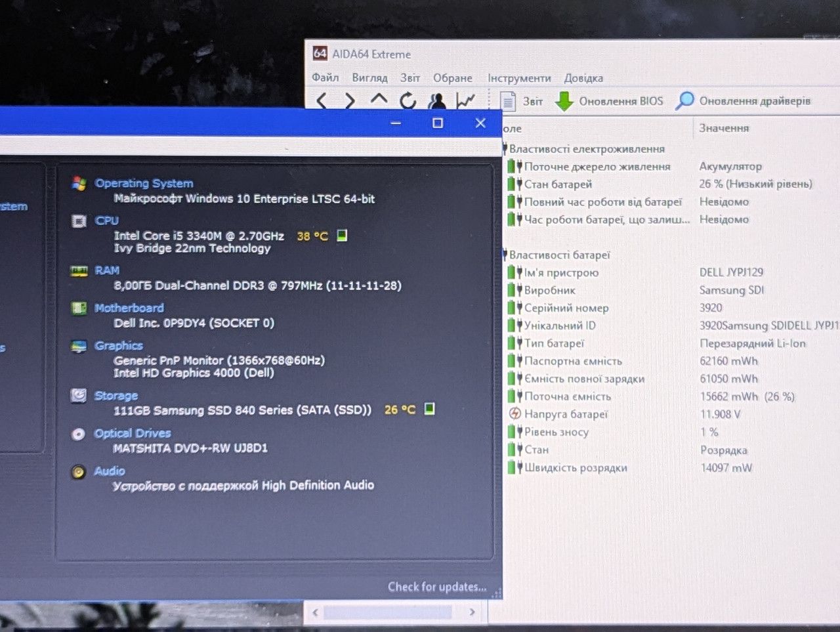Click the Graphics monitor icon in Speccy
The width and height of the screenshot is (840, 632).
pyautogui.click(x=79, y=346)
